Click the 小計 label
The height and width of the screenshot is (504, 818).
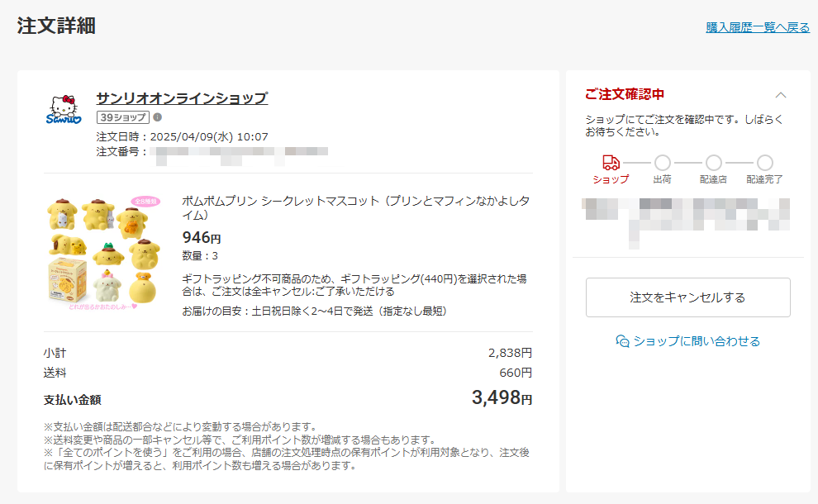pos(55,354)
